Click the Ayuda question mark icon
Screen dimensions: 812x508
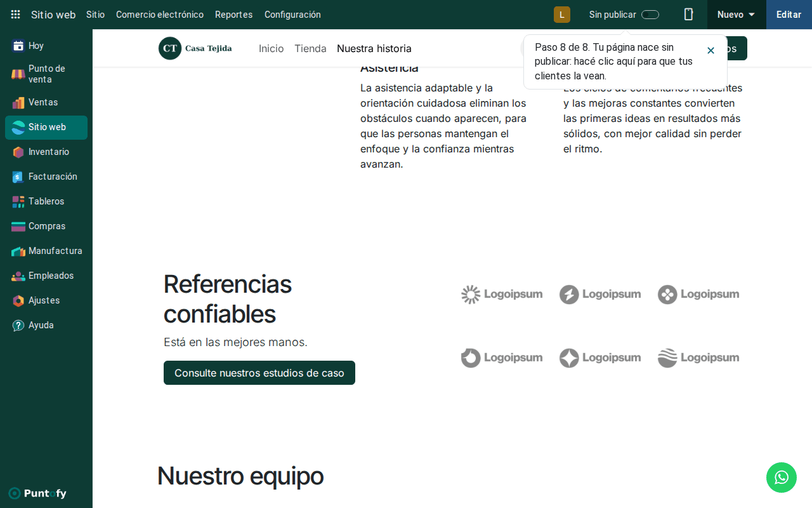coord(18,325)
